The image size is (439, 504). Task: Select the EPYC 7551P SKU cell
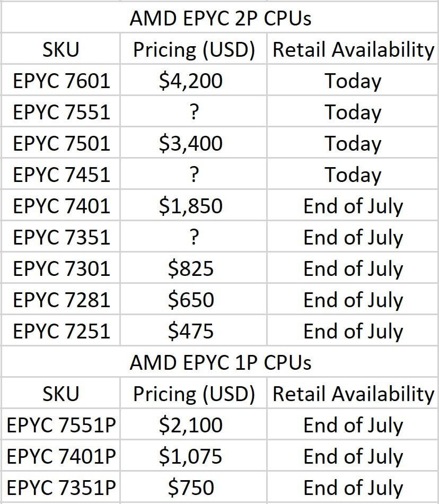point(62,425)
